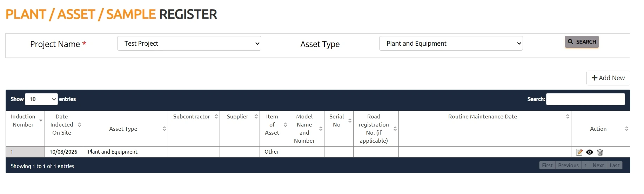
Task: Delete the record using trash icon
Action: coord(600,152)
